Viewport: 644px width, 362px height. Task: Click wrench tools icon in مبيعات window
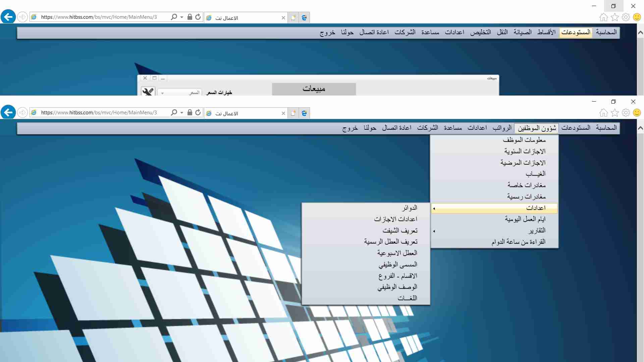tap(148, 92)
